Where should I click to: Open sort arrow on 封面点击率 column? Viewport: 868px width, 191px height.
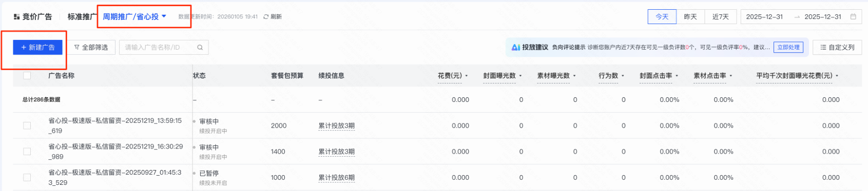[677, 76]
